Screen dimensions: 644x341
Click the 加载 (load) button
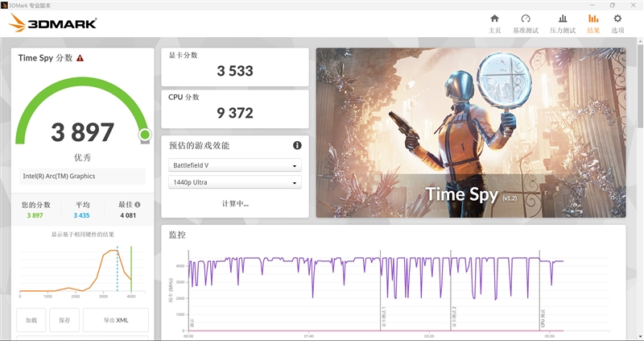pos(31,320)
